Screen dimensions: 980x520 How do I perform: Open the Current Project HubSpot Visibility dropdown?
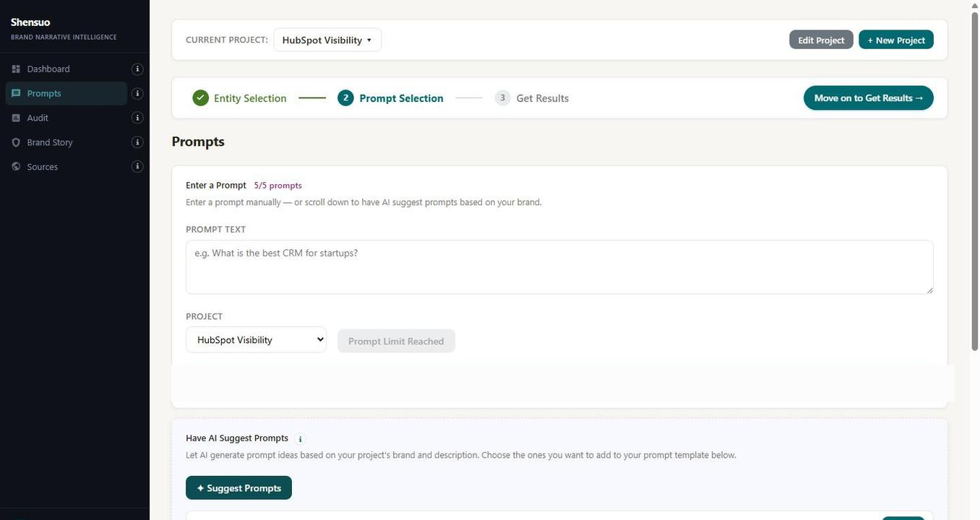click(327, 40)
